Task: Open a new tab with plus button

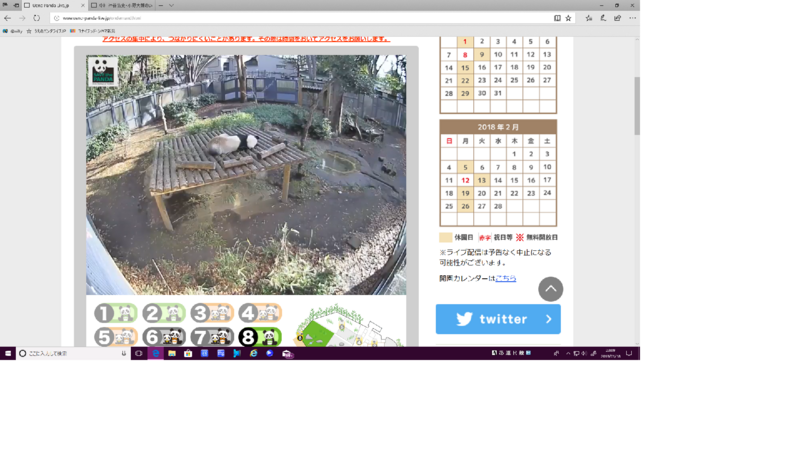Action: (x=161, y=5)
